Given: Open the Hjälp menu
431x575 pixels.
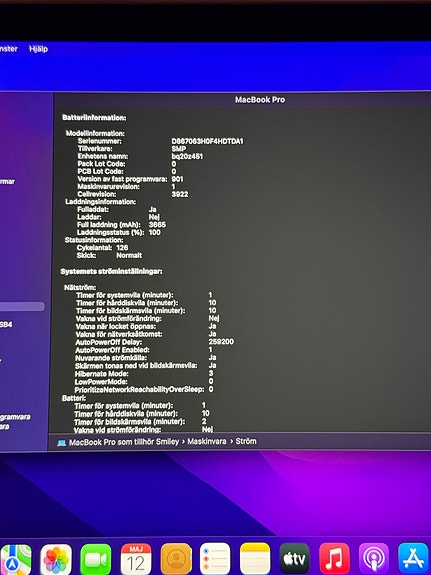Looking at the screenshot, I should 39,49.
